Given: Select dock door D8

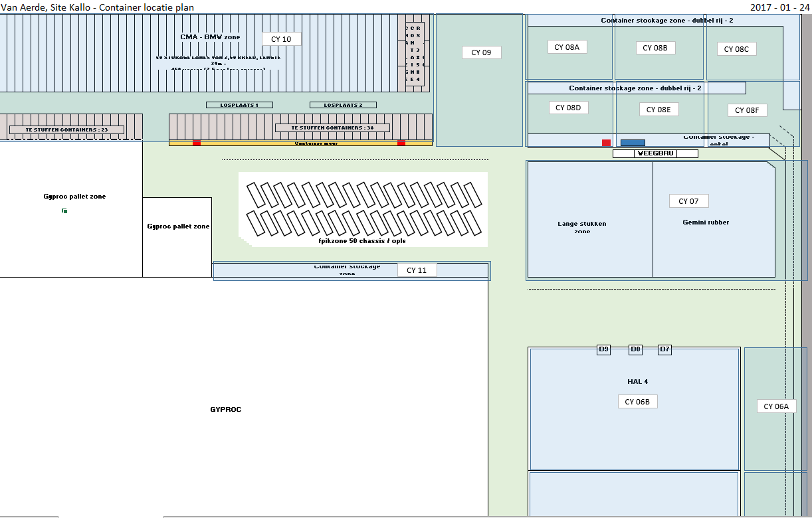Looking at the screenshot, I should (635, 349).
